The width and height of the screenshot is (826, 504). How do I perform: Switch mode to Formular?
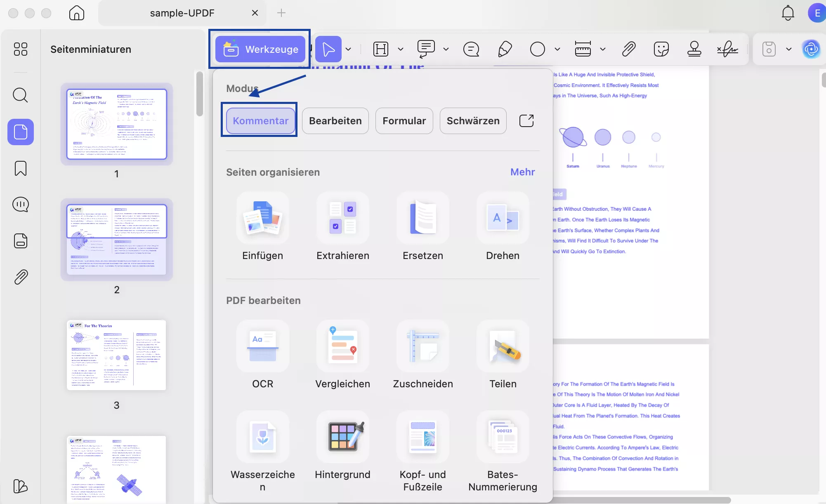click(x=404, y=121)
